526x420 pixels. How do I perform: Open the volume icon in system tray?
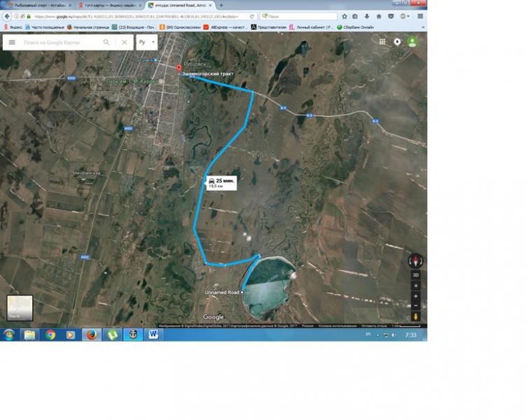(394, 335)
